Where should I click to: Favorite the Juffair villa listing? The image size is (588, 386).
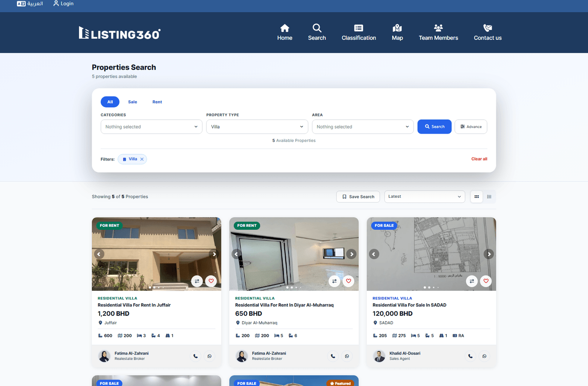tap(211, 281)
